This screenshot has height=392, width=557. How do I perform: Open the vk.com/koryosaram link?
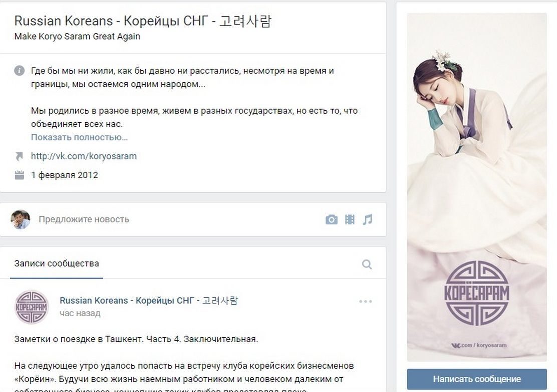click(84, 156)
